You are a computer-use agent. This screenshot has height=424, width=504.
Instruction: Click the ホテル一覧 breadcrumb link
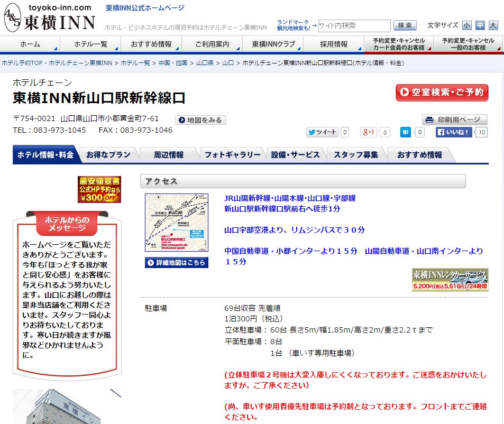coord(135,63)
